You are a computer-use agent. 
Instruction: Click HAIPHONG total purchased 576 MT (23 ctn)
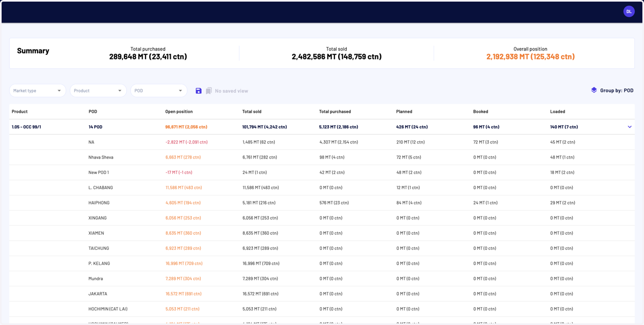pyautogui.click(x=334, y=203)
